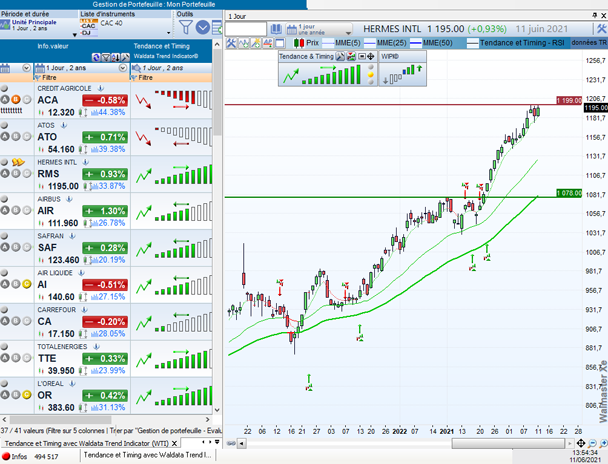This screenshot has width=608, height=464.
Task: Click the blank window icon in chart toolbar
Action: (279, 43)
